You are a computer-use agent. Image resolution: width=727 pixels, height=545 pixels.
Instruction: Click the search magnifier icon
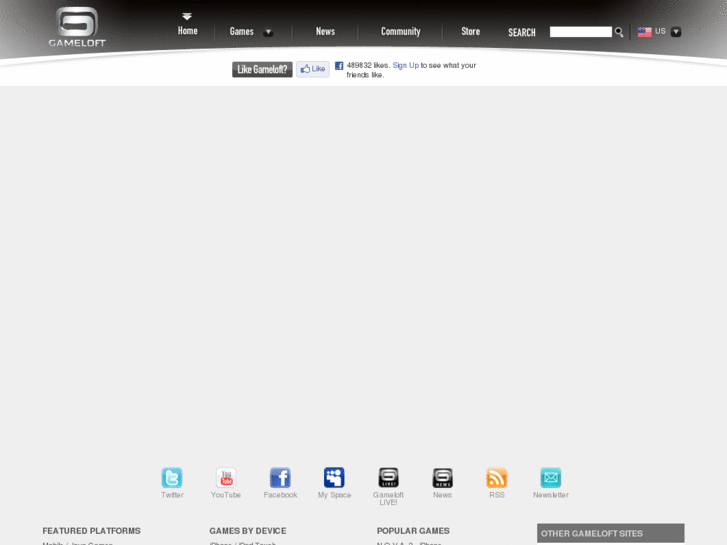coord(619,32)
